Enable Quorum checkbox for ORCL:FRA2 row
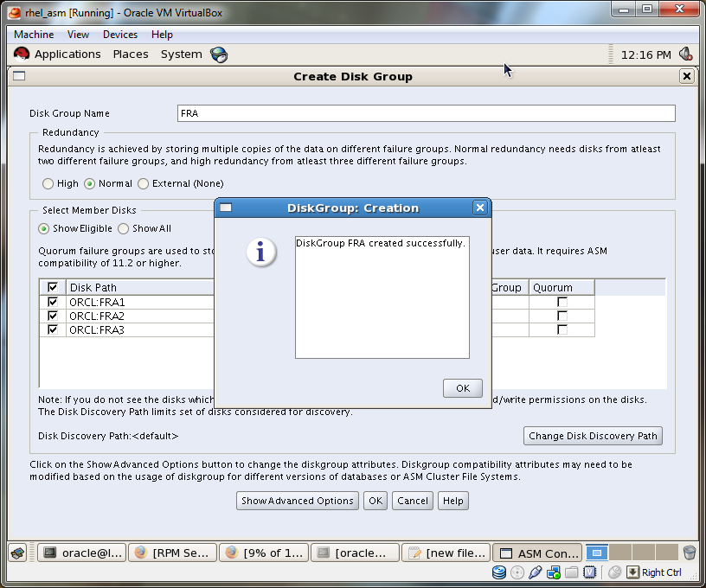The height and width of the screenshot is (588, 706). pos(562,316)
